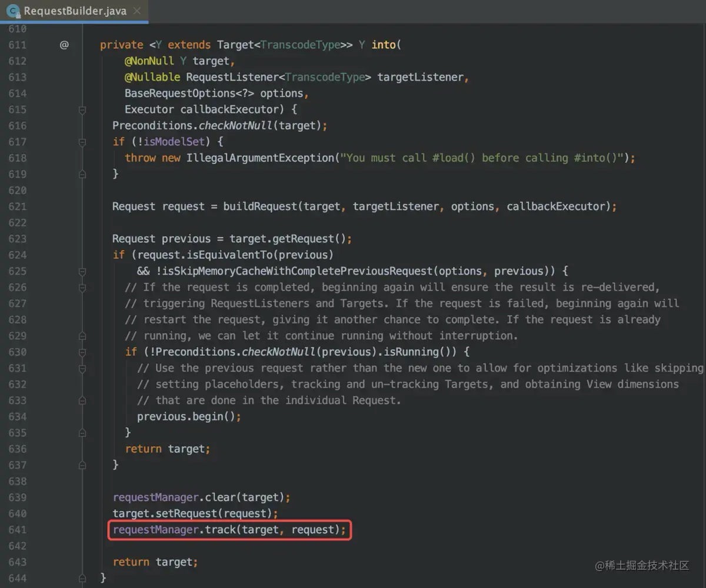706x588 pixels.
Task: Click the @Nullable annotation on line 613
Action: (x=152, y=77)
